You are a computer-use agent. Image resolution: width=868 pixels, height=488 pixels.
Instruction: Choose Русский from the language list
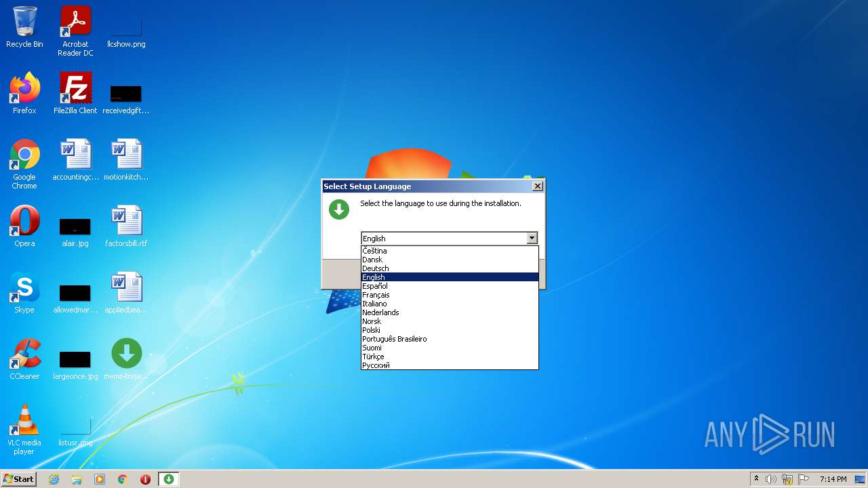[450, 365]
